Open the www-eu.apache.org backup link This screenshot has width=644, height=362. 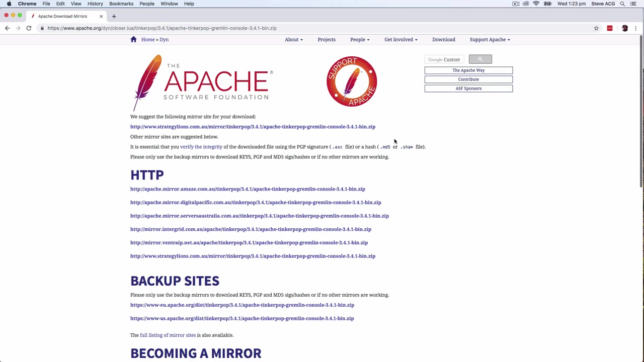(242, 305)
